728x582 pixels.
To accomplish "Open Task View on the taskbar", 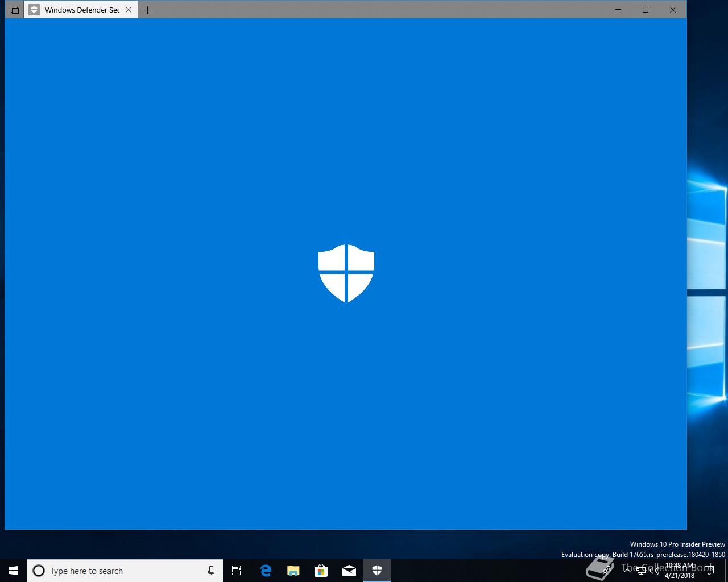I will 237,571.
